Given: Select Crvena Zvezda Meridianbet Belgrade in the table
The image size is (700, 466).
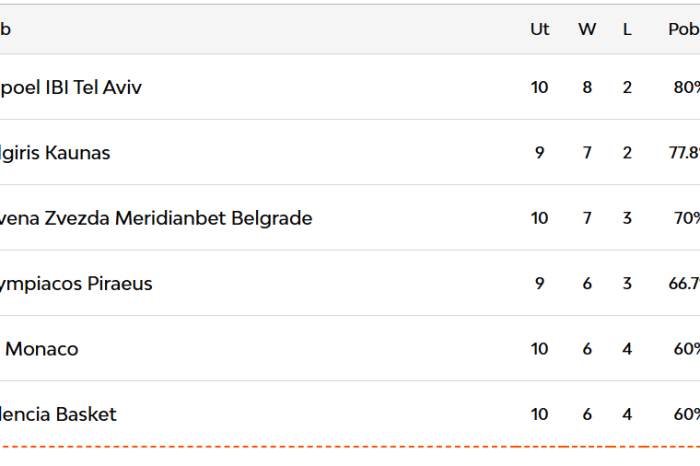Looking at the screenshot, I should tap(155, 218).
